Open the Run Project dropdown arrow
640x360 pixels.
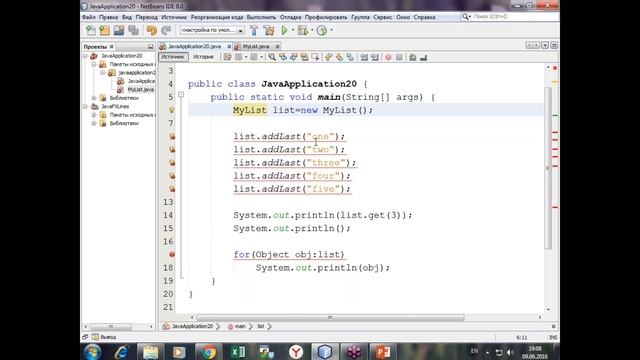point(293,30)
